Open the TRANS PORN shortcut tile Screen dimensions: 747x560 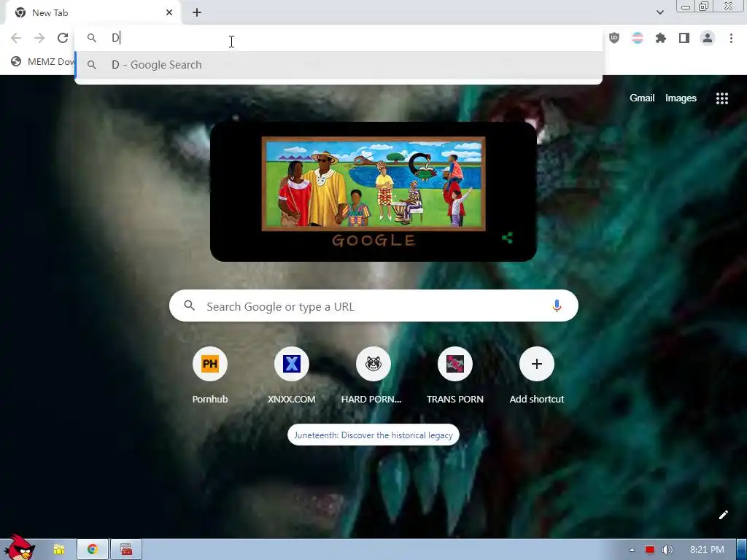pyautogui.click(x=455, y=376)
